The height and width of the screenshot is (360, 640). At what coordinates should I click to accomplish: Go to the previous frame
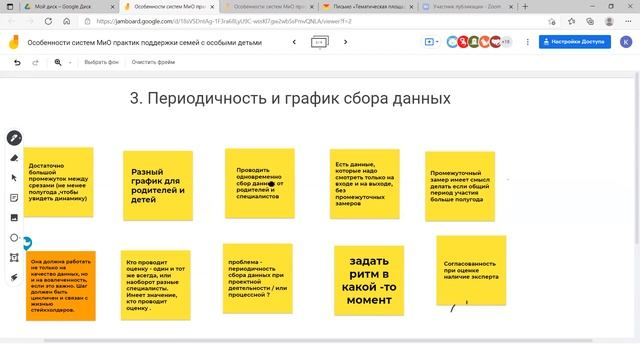point(294,42)
